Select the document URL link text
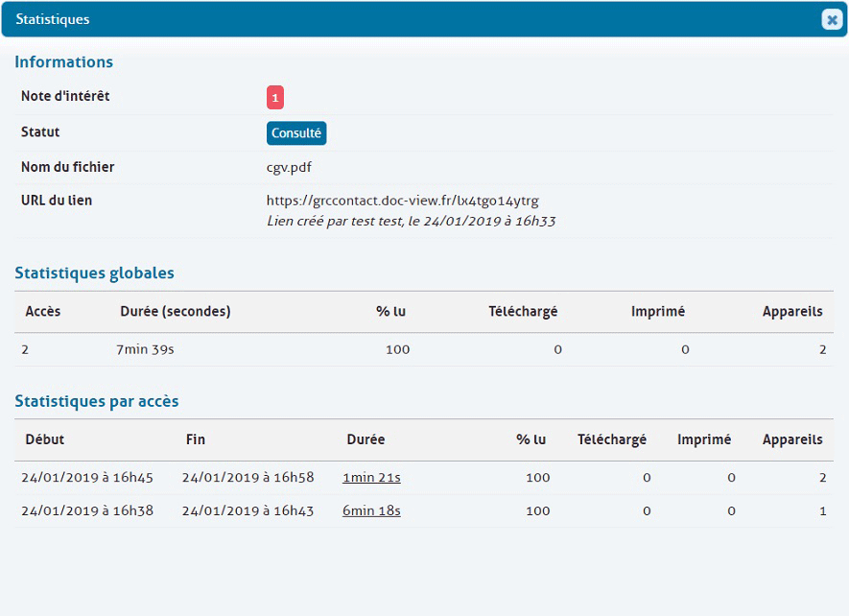The height and width of the screenshot is (616, 849). tap(402, 201)
